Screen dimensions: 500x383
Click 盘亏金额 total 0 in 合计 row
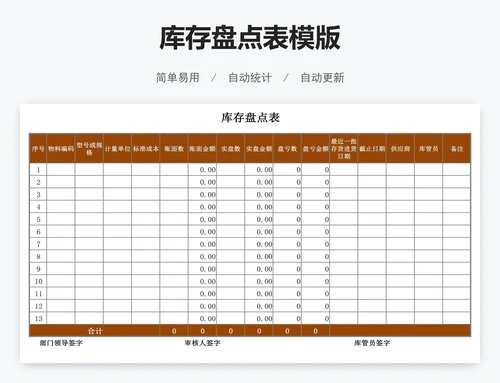click(316, 331)
